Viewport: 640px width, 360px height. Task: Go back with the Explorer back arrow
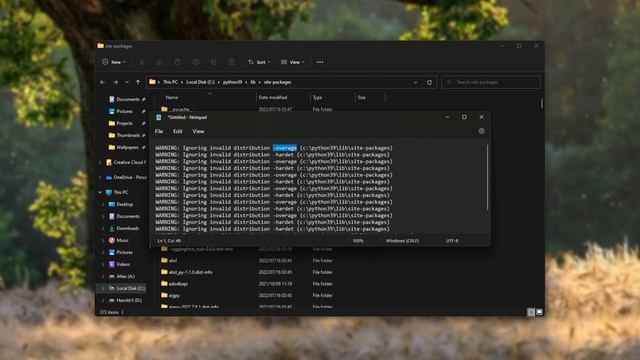(x=102, y=82)
